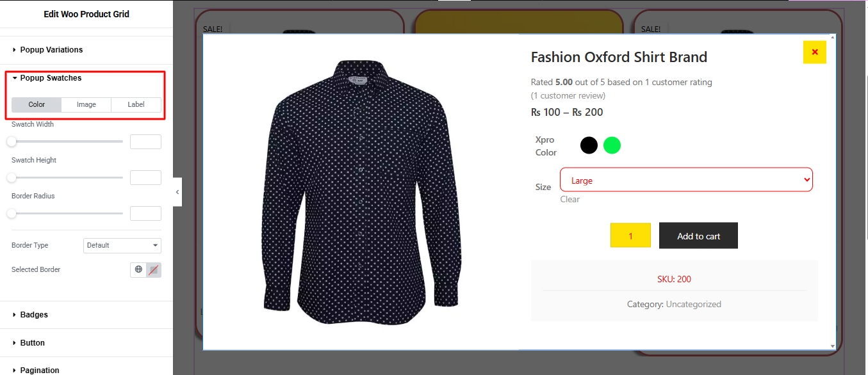Close the product popup with the red X
Screen dimensions: 868x375
(814, 52)
